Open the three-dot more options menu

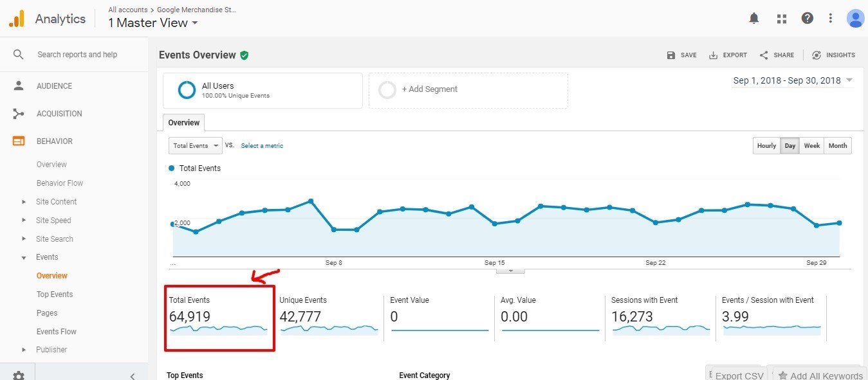(x=831, y=19)
